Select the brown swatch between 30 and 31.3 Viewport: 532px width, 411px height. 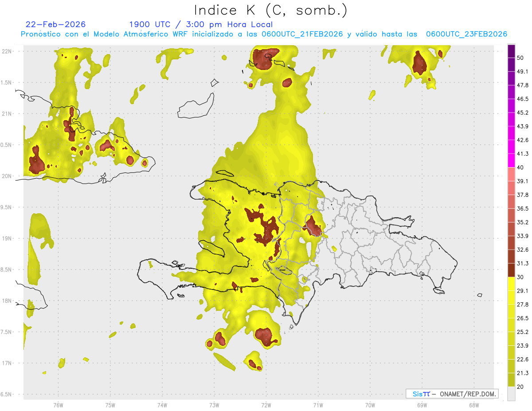click(512, 270)
